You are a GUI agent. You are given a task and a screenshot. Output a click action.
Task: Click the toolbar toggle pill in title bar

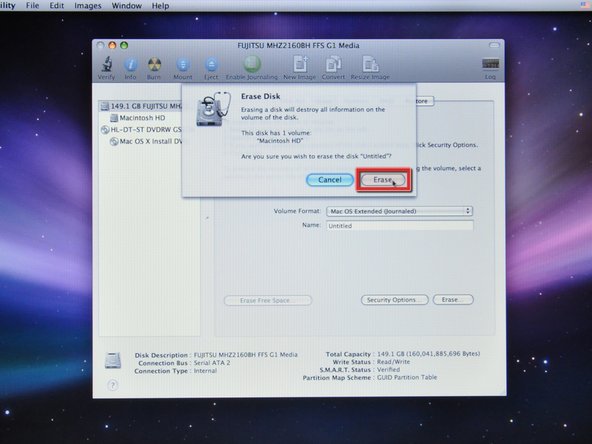pos(494,45)
